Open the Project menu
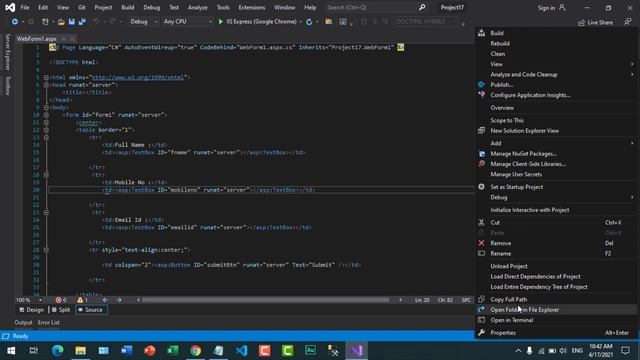 [x=103, y=7]
